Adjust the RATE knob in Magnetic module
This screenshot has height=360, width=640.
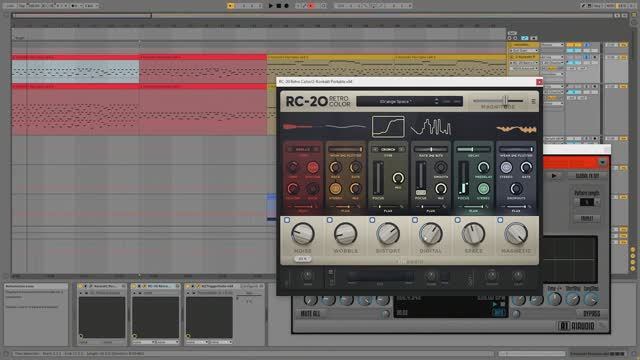526,167
